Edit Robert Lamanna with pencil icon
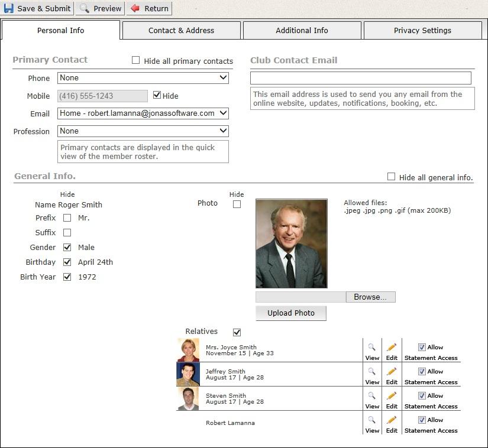This screenshot has width=488, height=448. click(392, 420)
